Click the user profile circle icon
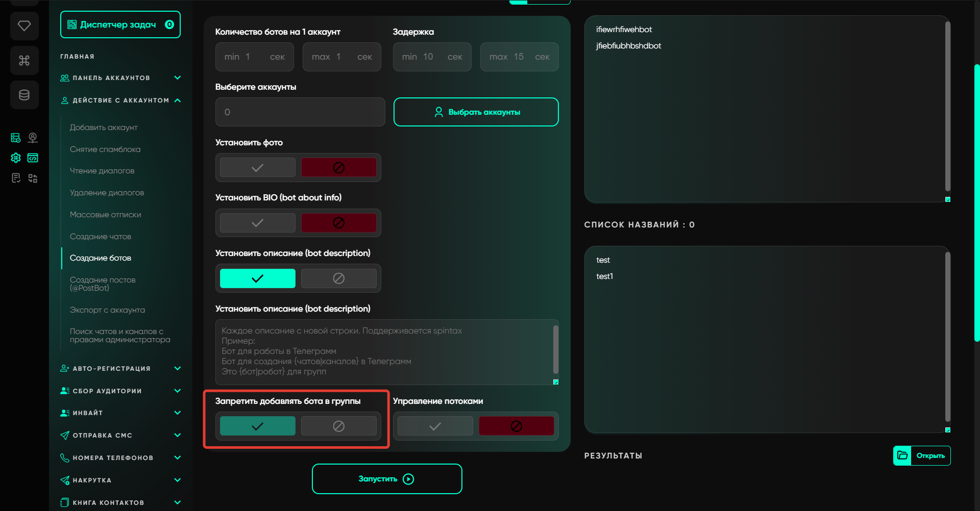 coord(33,138)
